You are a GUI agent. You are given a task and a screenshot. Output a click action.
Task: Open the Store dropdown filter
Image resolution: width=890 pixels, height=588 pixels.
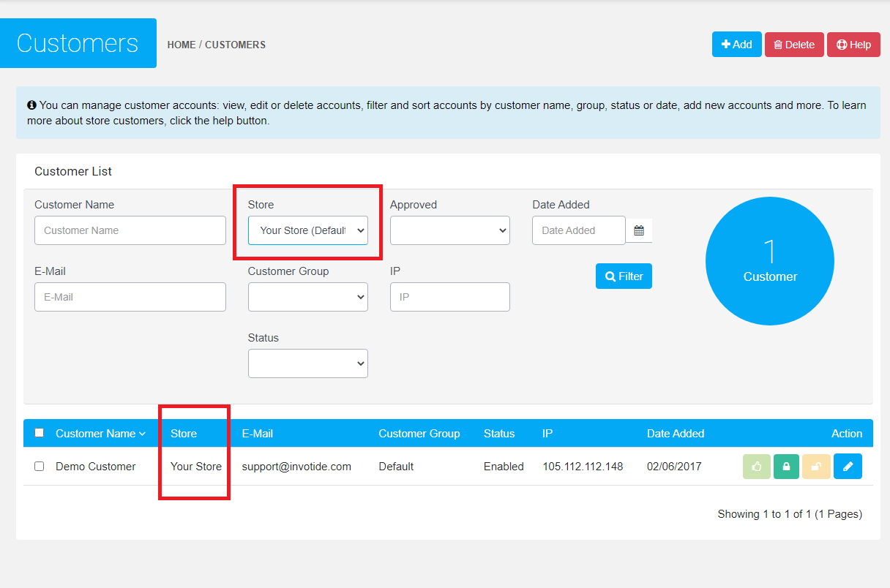click(x=307, y=230)
